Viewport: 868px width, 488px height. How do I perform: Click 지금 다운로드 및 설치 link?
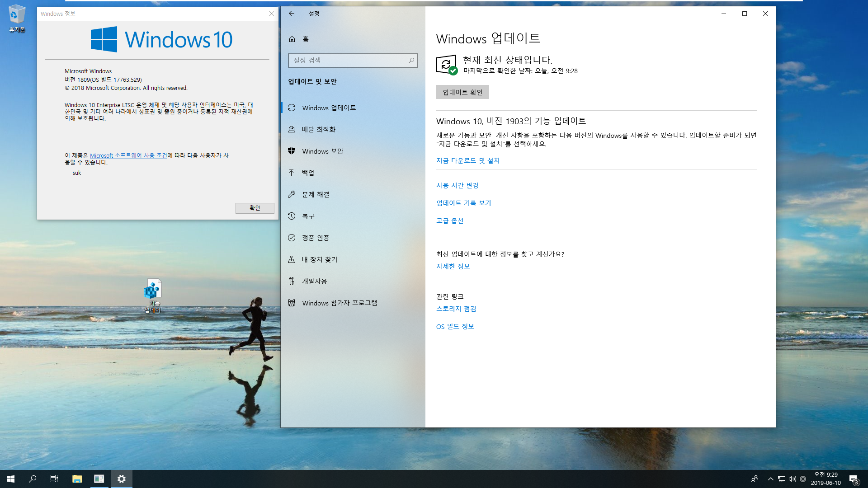tap(468, 161)
